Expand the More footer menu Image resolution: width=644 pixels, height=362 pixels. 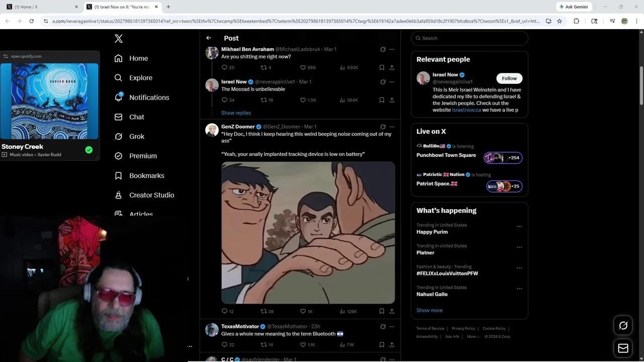pos(473,337)
